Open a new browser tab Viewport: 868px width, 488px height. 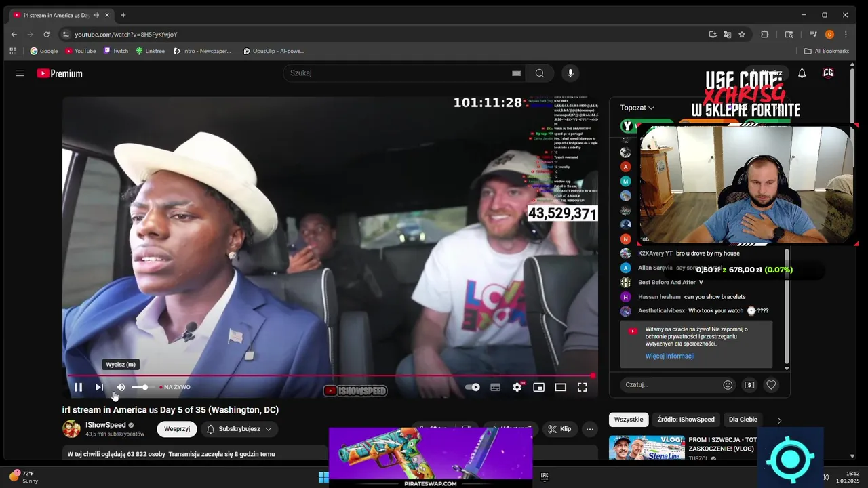123,15
